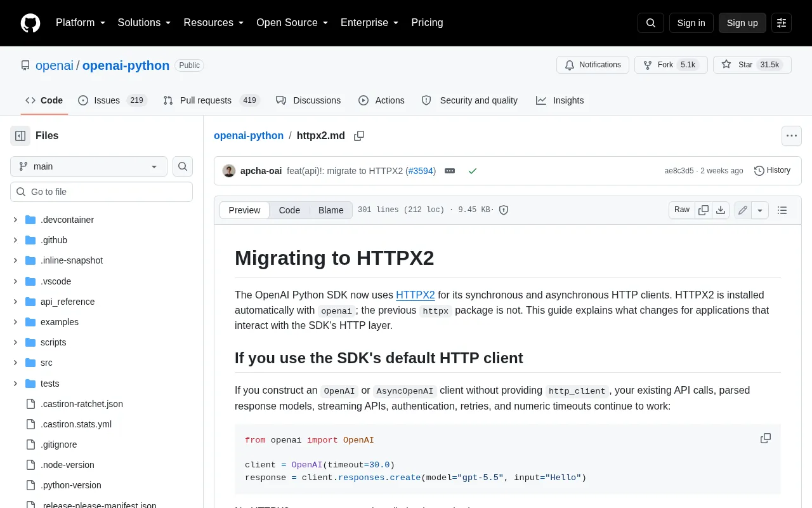Image resolution: width=812 pixels, height=508 pixels.
Task: Open the file security shield icon
Action: tap(504, 210)
